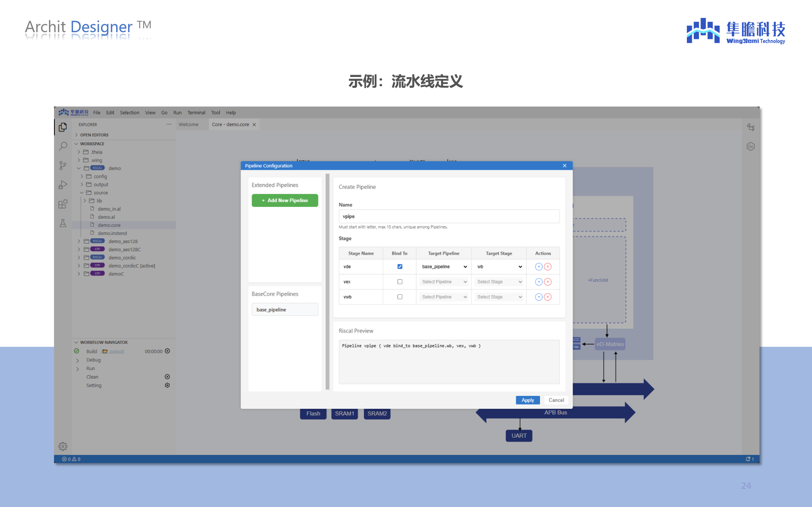Open Target Pipeline dropdown for vde
The height and width of the screenshot is (507, 812).
pos(444,267)
